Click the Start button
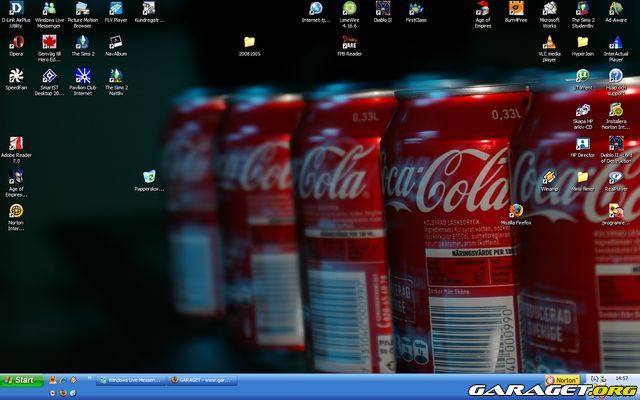The width and height of the screenshot is (640, 400). [20, 380]
